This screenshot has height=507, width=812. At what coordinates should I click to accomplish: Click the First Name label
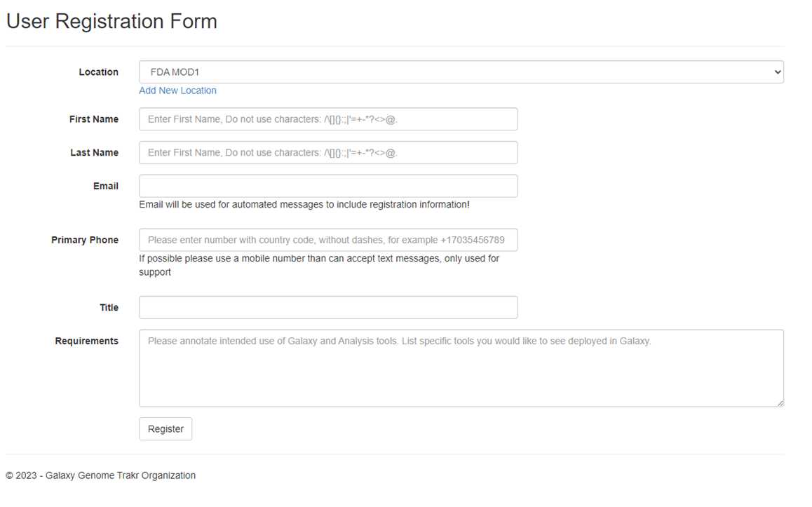[x=94, y=119]
